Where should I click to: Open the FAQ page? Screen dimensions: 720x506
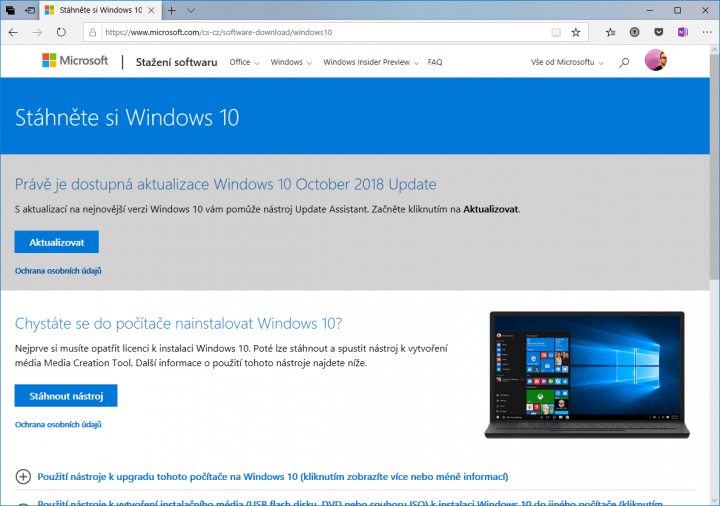click(435, 62)
